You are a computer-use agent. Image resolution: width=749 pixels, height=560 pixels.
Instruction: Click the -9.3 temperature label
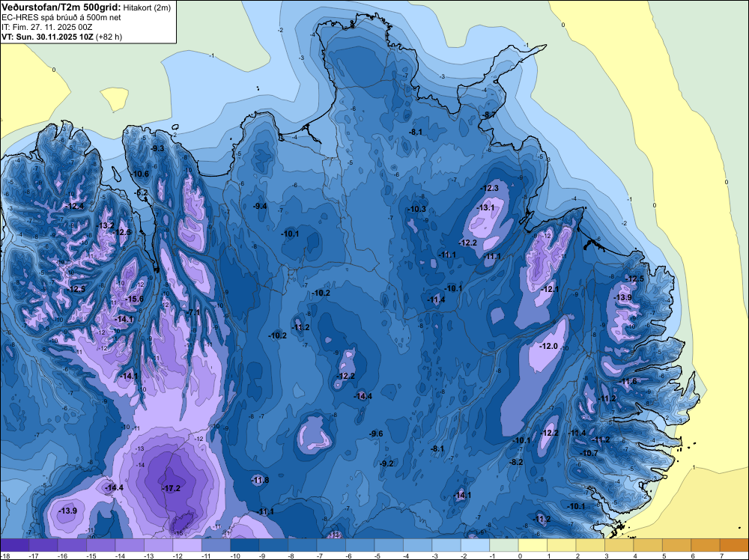157,148
